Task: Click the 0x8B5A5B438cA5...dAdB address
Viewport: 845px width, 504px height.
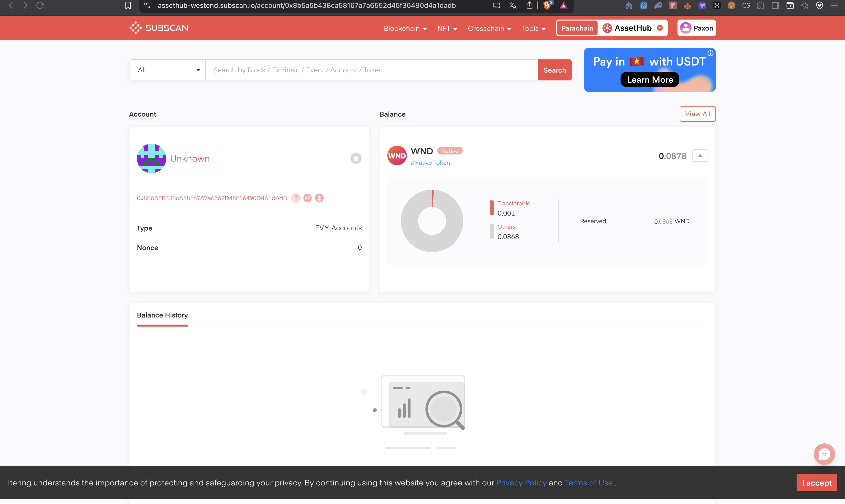Action: (211, 198)
